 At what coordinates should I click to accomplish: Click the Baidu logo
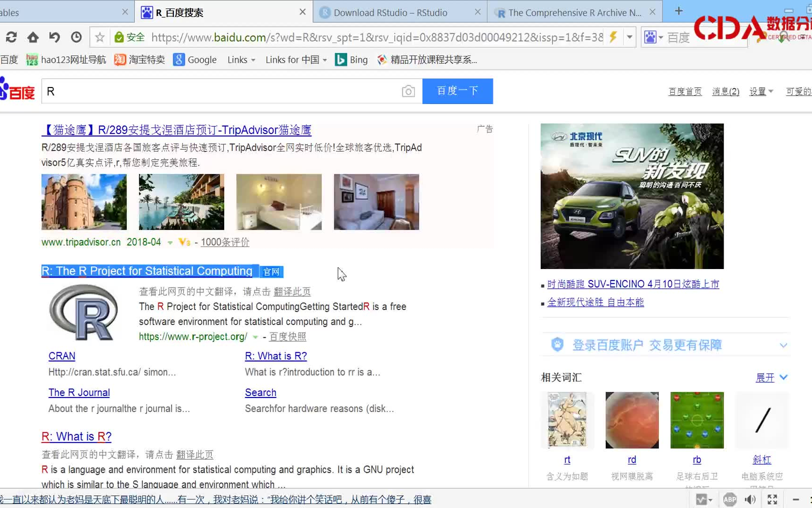pos(17,89)
